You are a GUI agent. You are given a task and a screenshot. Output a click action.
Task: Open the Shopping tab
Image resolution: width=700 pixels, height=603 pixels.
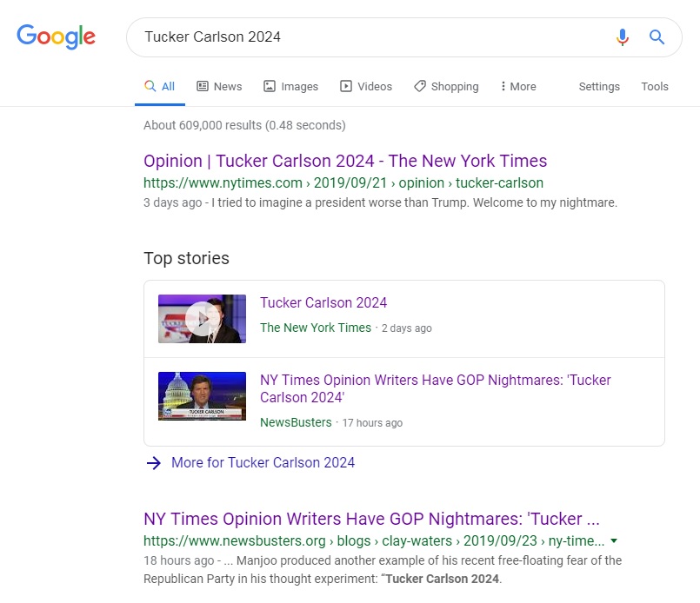click(x=446, y=87)
